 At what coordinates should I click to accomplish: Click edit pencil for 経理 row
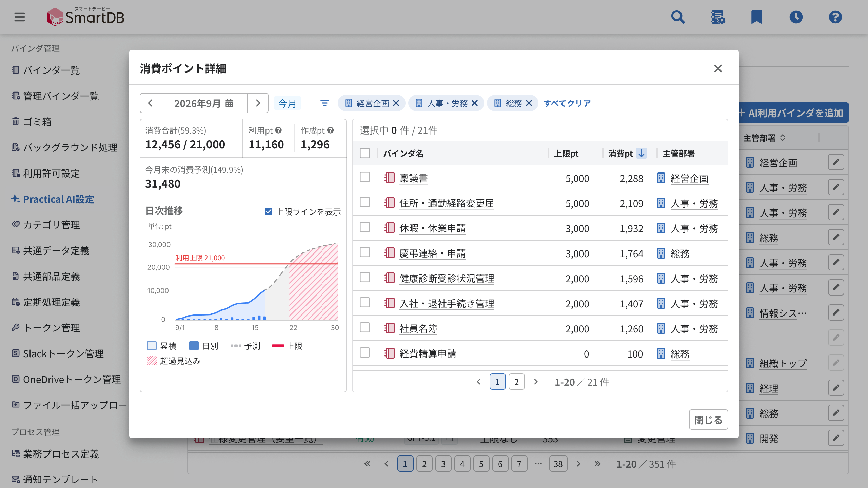click(x=836, y=388)
